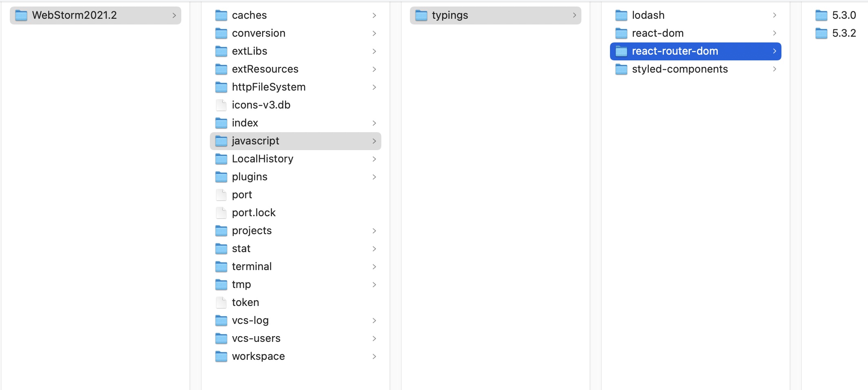
Task: Select the 'stat' folder name
Action: tap(241, 249)
